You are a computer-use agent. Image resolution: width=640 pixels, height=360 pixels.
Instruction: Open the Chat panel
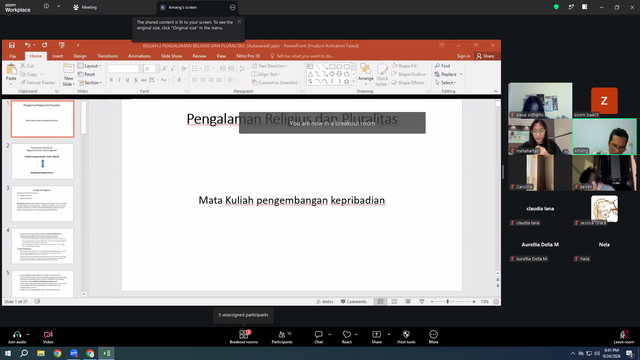(x=318, y=337)
